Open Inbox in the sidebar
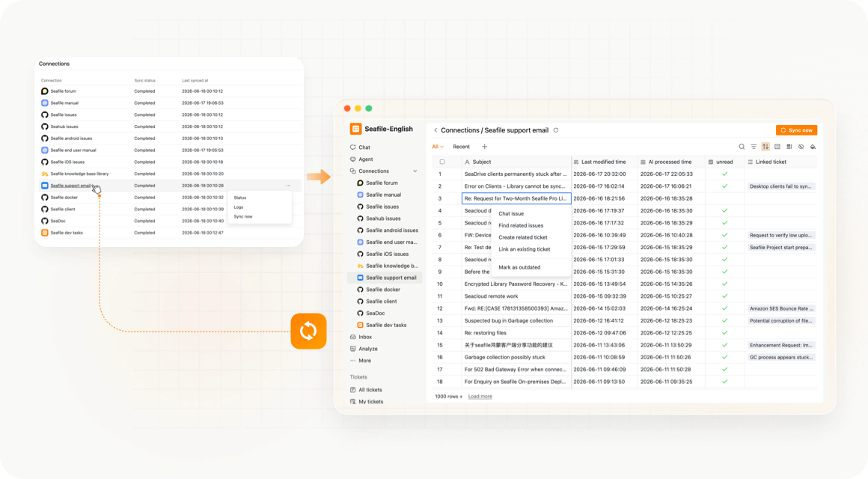 [365, 337]
